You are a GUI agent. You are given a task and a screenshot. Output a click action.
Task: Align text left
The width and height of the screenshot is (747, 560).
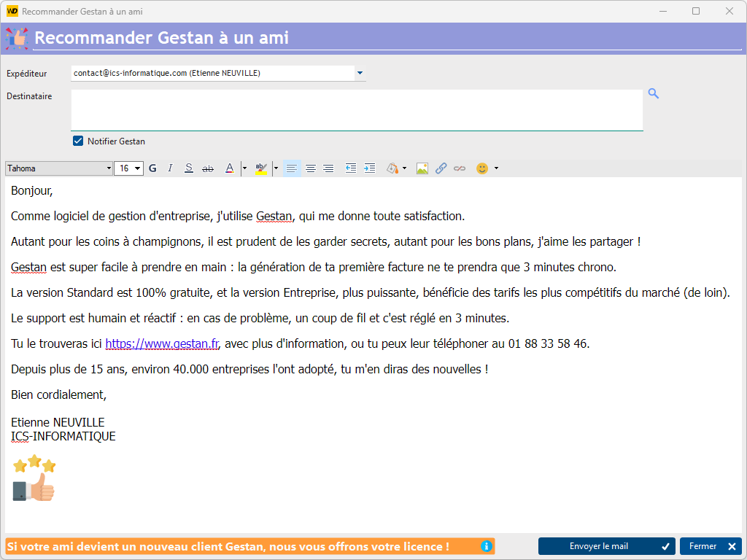pyautogui.click(x=292, y=168)
